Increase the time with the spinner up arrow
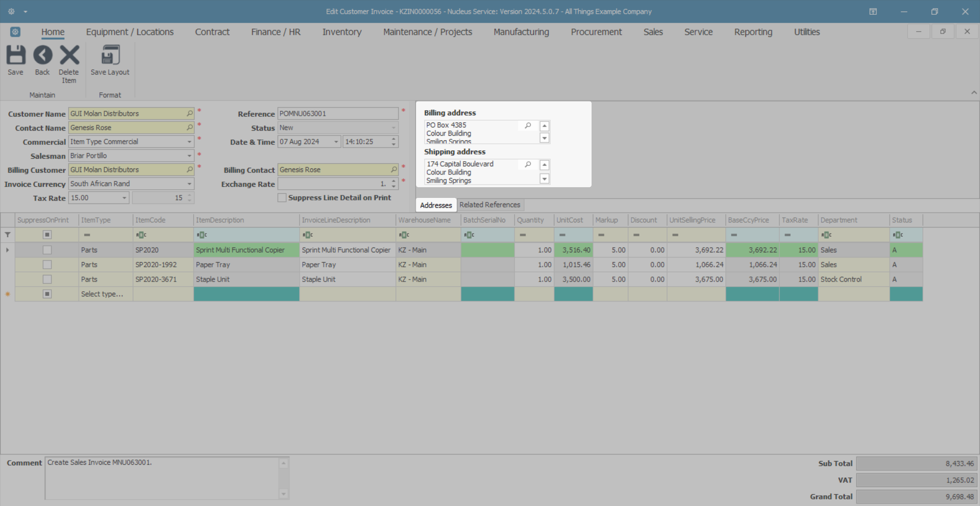Viewport: 980px width, 506px height. [394, 139]
